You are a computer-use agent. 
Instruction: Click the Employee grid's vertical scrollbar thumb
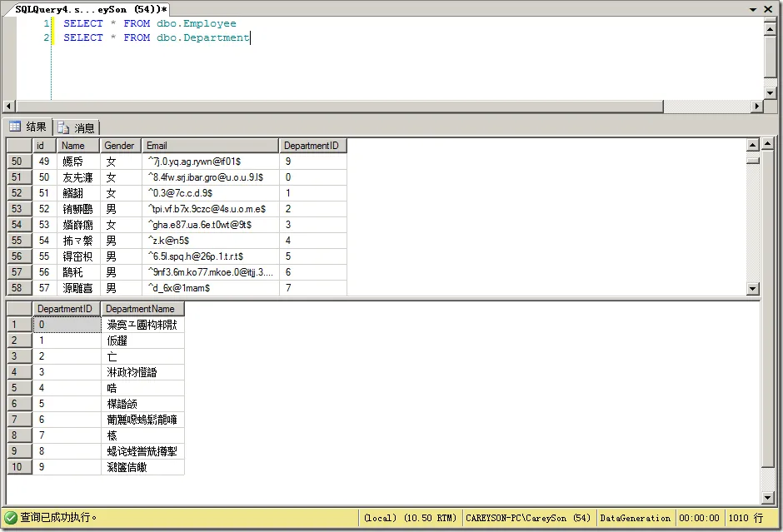tap(752, 160)
